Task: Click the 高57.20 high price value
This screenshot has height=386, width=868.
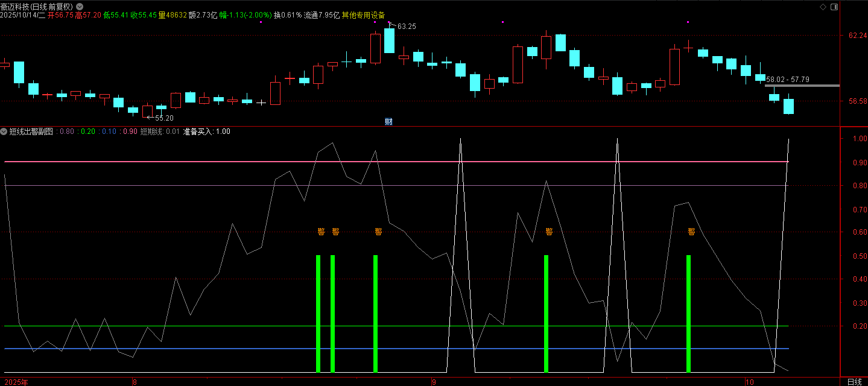Action: click(88, 15)
